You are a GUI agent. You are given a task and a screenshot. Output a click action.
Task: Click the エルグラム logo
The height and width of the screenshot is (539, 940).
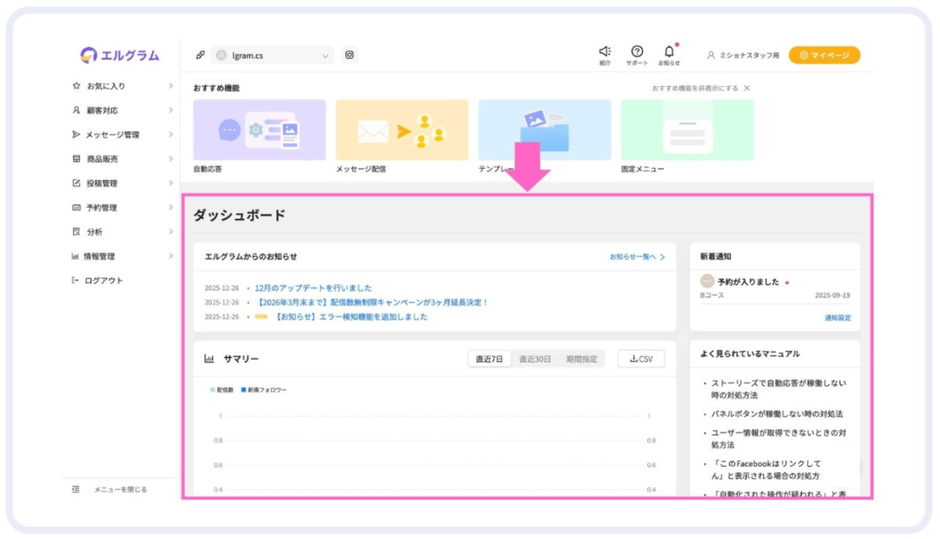point(120,55)
